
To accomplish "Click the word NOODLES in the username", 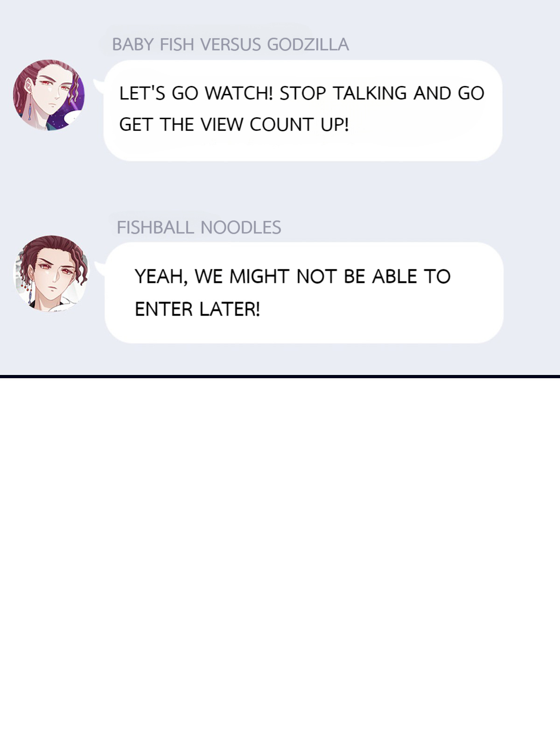I will pyautogui.click(x=241, y=227).
